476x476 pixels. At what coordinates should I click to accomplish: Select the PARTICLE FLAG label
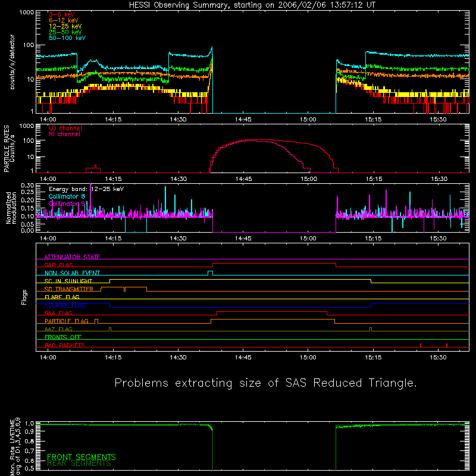67,321
